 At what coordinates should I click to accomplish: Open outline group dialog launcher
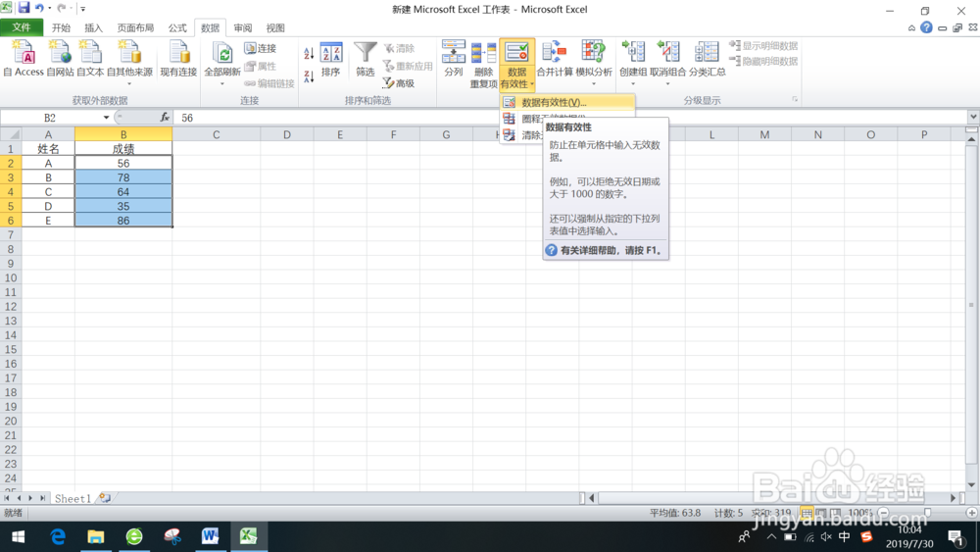coord(795,99)
